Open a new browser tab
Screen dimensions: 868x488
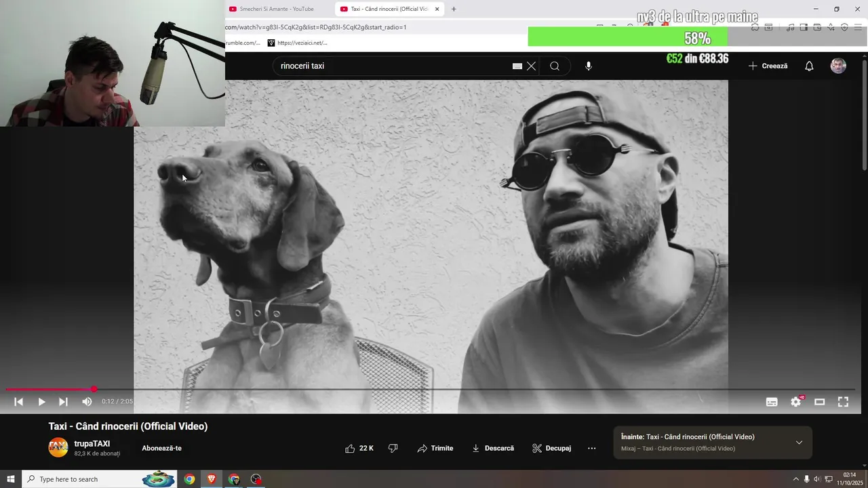pos(454,9)
